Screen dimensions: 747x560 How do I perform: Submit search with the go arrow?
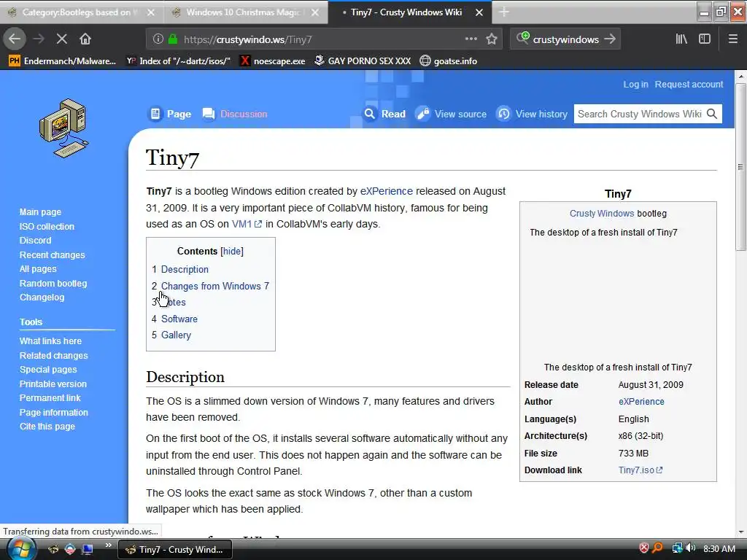610,39
